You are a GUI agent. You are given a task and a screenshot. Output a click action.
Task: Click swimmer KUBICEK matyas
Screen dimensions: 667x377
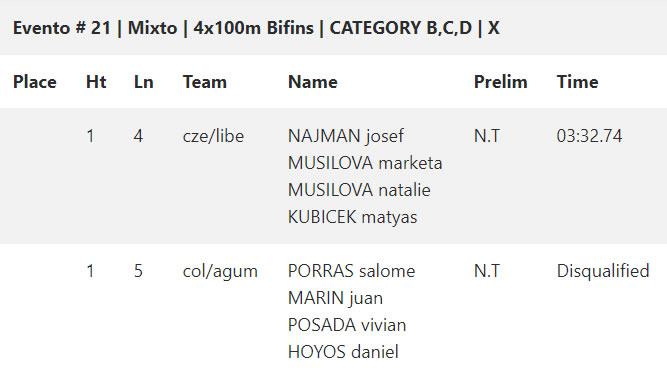click(x=352, y=217)
